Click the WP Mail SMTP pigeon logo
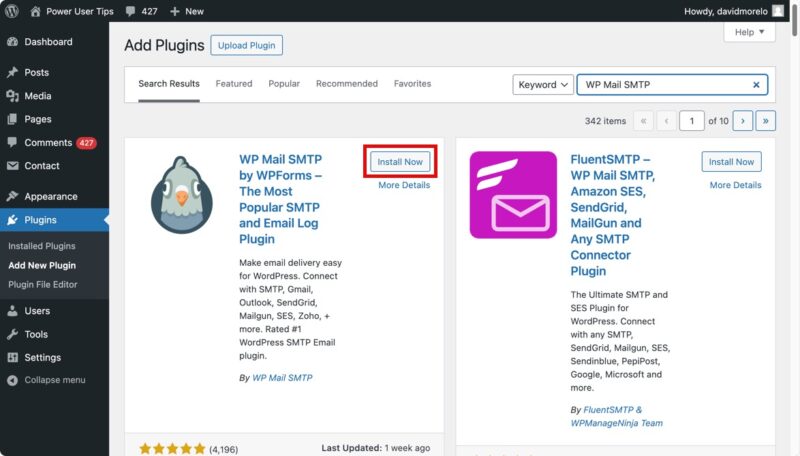 point(182,195)
